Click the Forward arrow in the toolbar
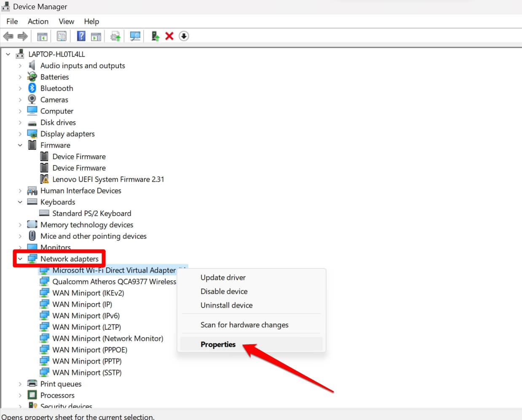This screenshot has width=522, height=420. (x=23, y=36)
